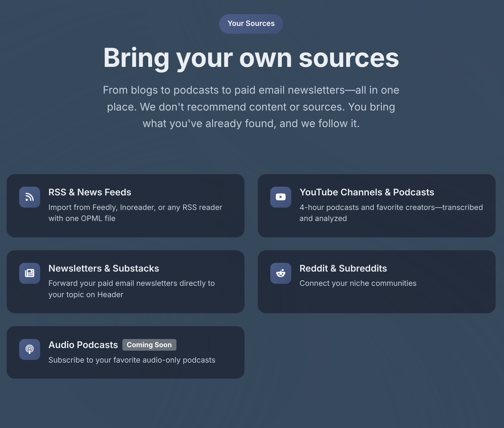The height and width of the screenshot is (428, 504).
Task: Select the Audio Podcasts microphone icon
Action: (x=29, y=349)
